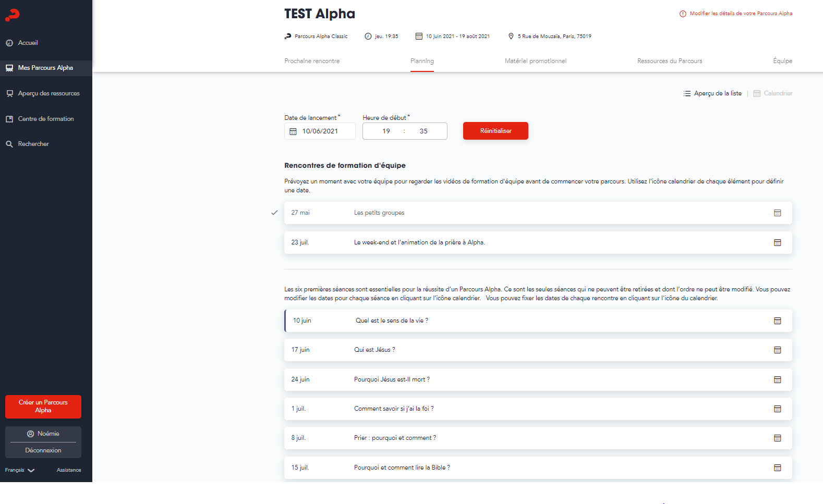
Task: Open the Ressources du Parcours tab
Action: click(670, 61)
